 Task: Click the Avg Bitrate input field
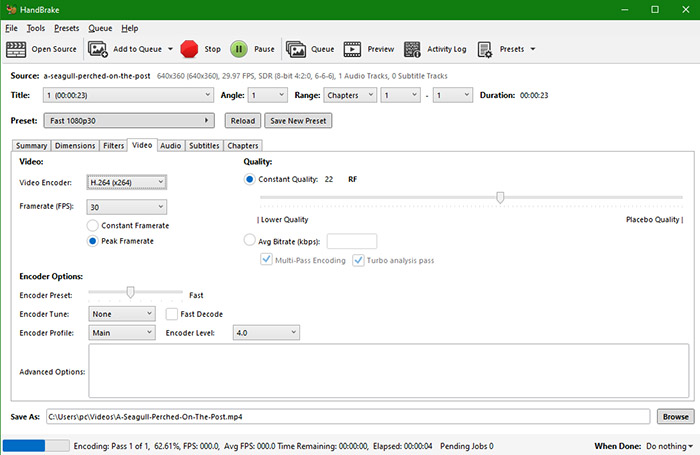pos(352,241)
